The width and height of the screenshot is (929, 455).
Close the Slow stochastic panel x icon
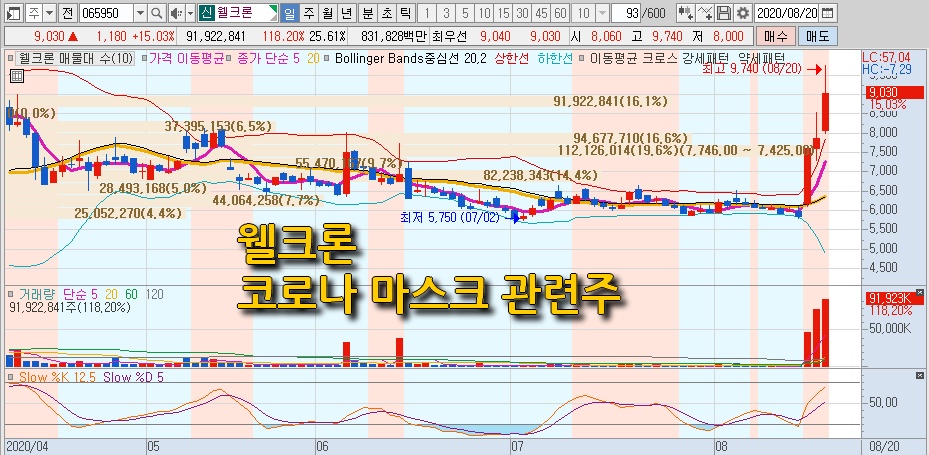click(920, 376)
